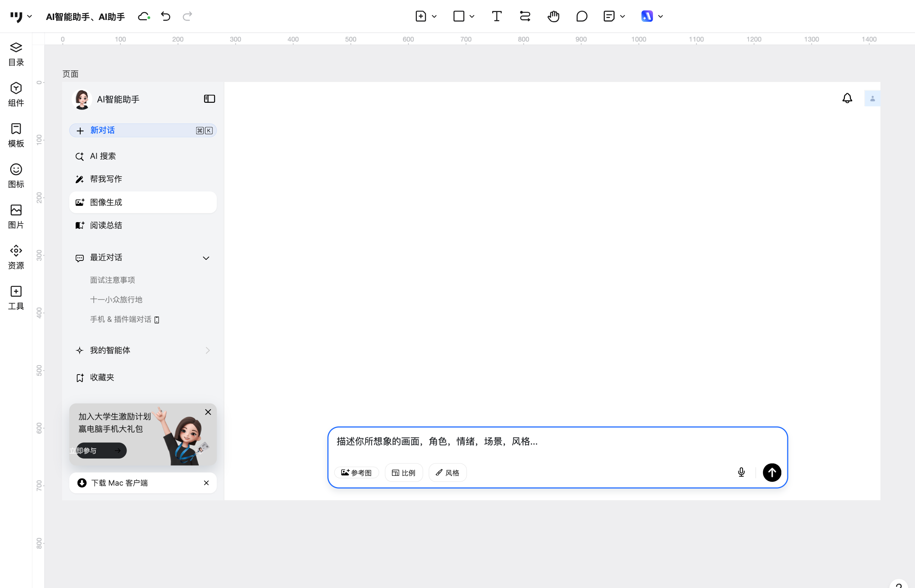Activate the Hand pan tool

554,17
